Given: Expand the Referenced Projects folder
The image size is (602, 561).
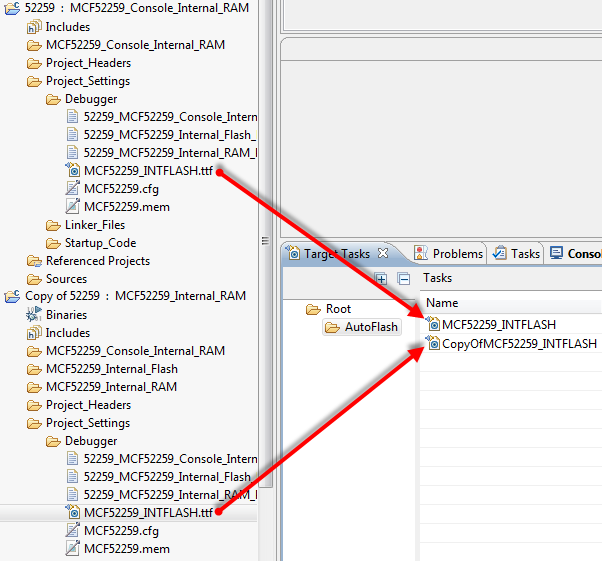Looking at the screenshot, I should click(97, 261).
